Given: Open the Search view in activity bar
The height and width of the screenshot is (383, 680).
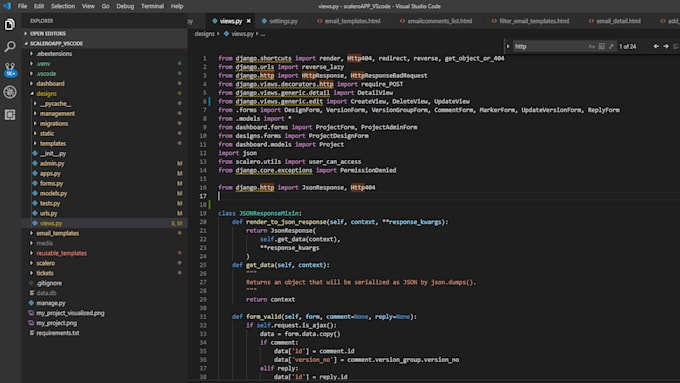Looking at the screenshot, I should [10, 46].
